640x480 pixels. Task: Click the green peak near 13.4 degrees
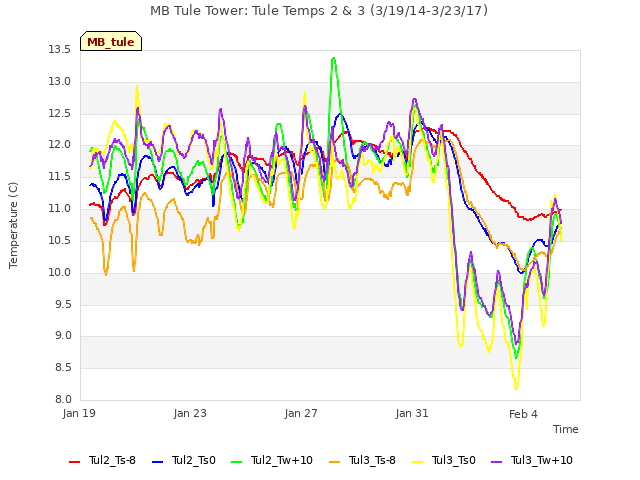pyautogui.click(x=334, y=58)
